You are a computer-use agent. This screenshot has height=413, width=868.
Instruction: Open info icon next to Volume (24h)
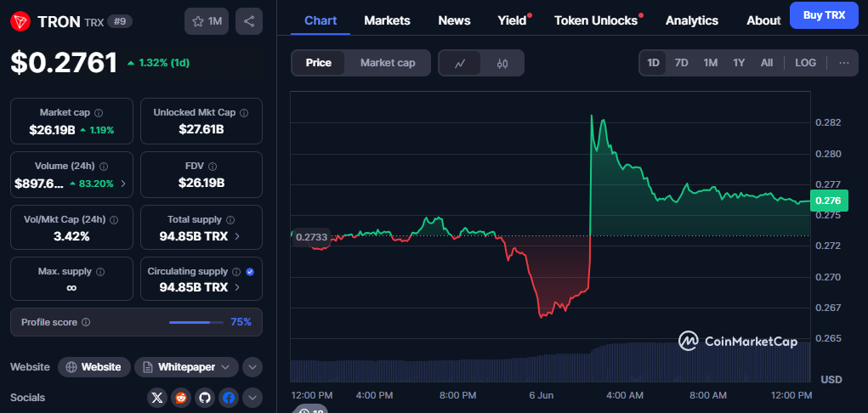[x=104, y=166]
